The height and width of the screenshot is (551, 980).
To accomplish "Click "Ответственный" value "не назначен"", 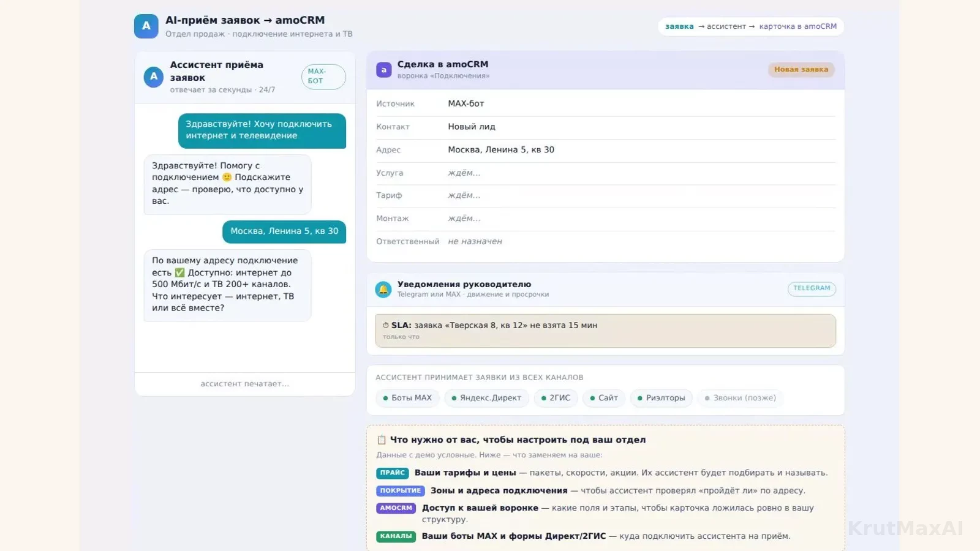I will click(475, 242).
